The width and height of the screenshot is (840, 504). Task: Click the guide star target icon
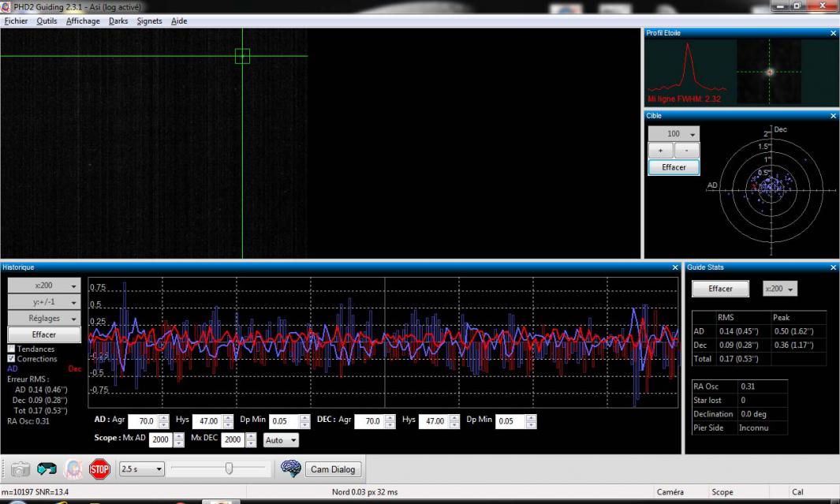click(73, 469)
